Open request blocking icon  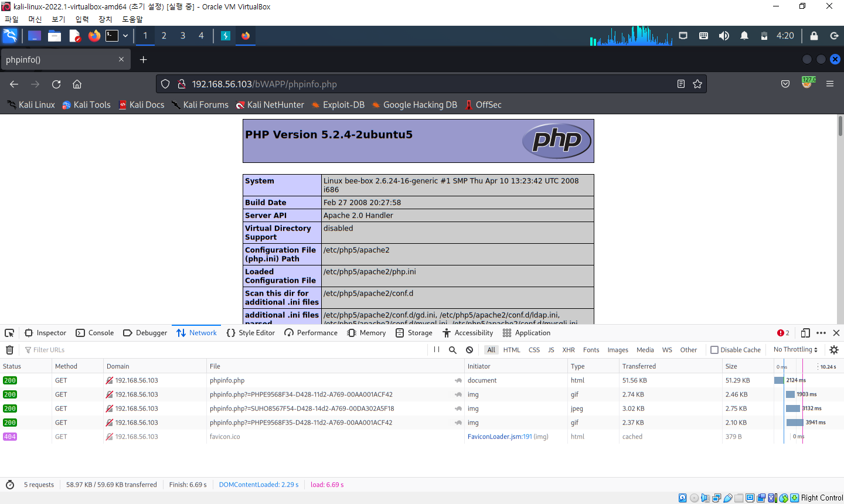tap(469, 350)
